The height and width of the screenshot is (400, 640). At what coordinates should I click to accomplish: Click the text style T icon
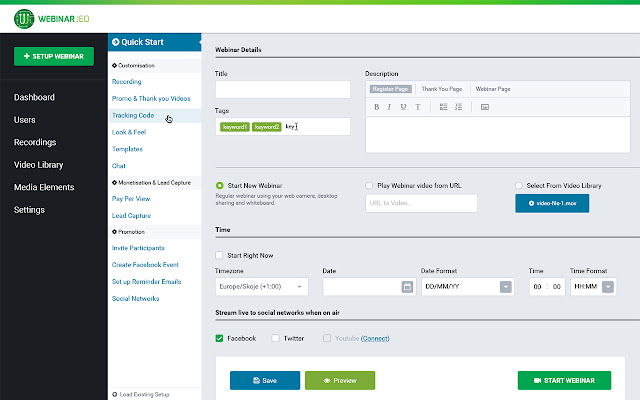pos(418,107)
